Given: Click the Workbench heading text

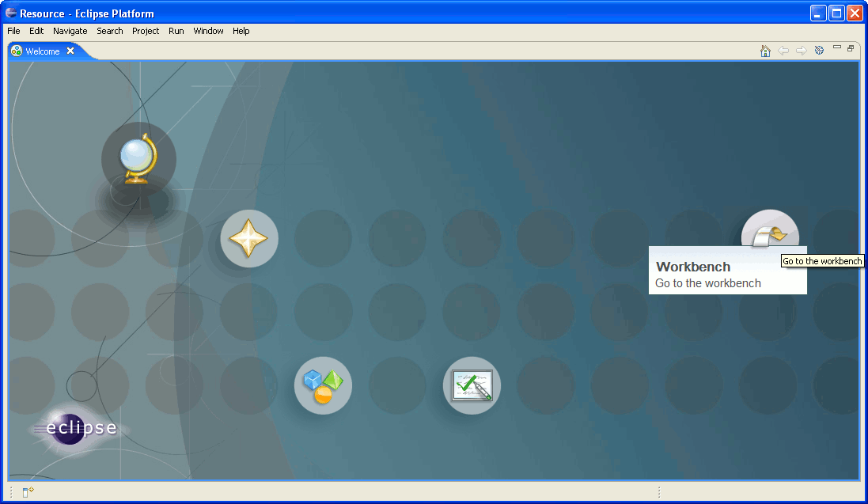Looking at the screenshot, I should (x=693, y=267).
